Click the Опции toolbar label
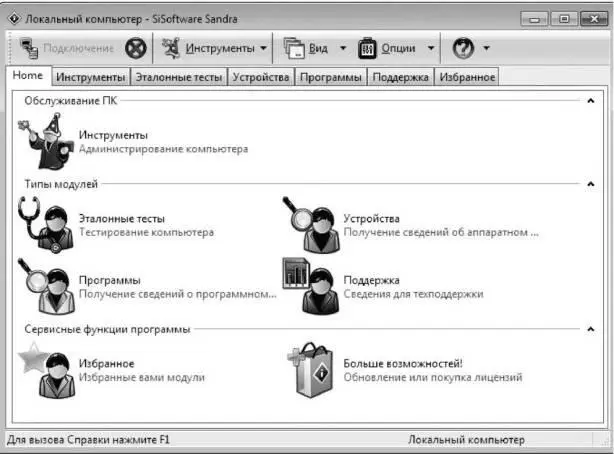The width and height of the screenshot is (614, 454). [398, 48]
